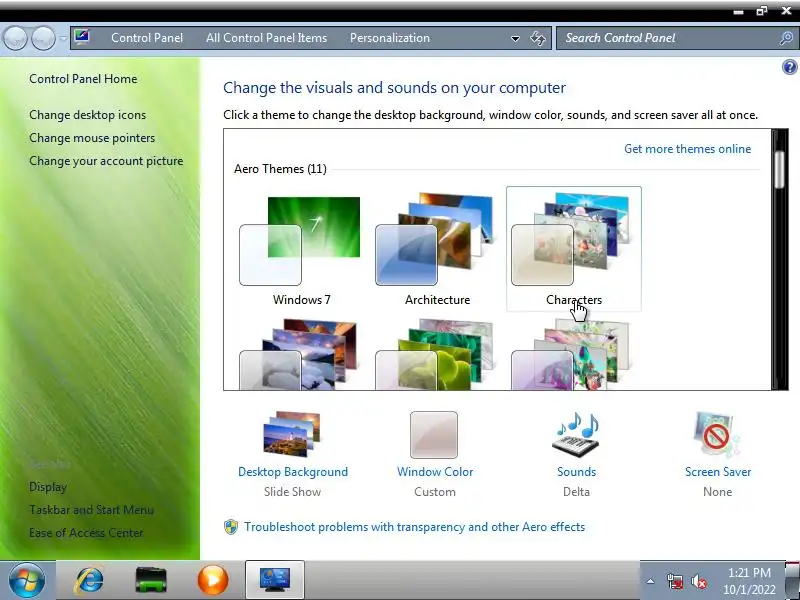Select the colorful scenes theme thumbnail
This screenshot has height=600, width=800.
click(571, 355)
